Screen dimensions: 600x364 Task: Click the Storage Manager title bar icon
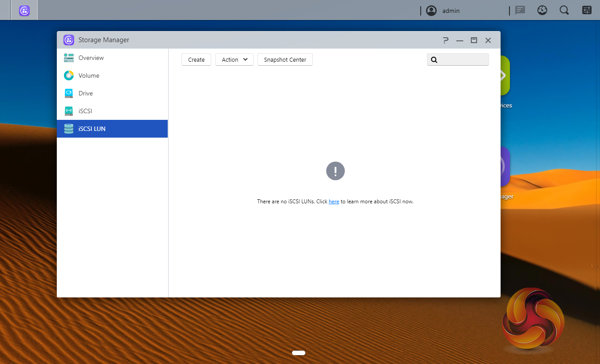click(x=69, y=40)
